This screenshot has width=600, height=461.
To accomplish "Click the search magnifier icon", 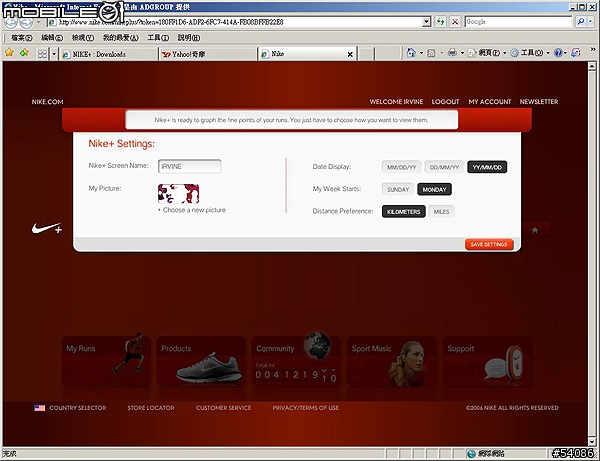I will 580,22.
